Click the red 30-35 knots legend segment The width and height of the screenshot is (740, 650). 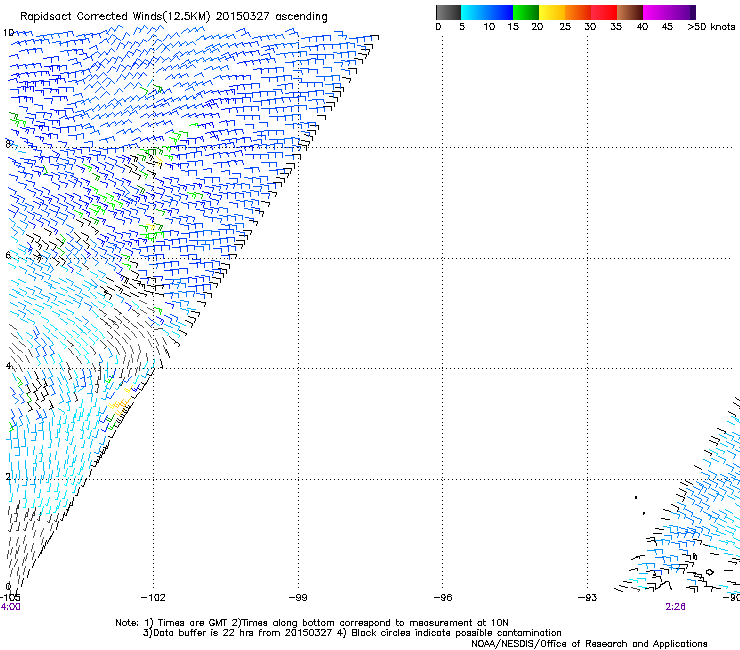604,12
